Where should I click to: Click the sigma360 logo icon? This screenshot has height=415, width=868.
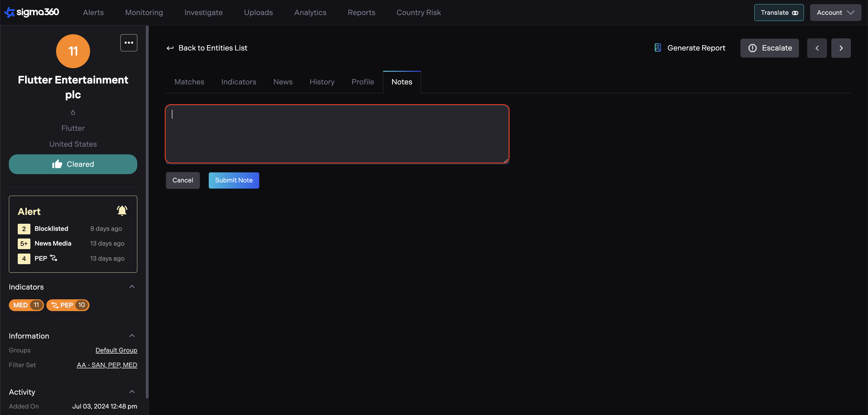(x=9, y=12)
